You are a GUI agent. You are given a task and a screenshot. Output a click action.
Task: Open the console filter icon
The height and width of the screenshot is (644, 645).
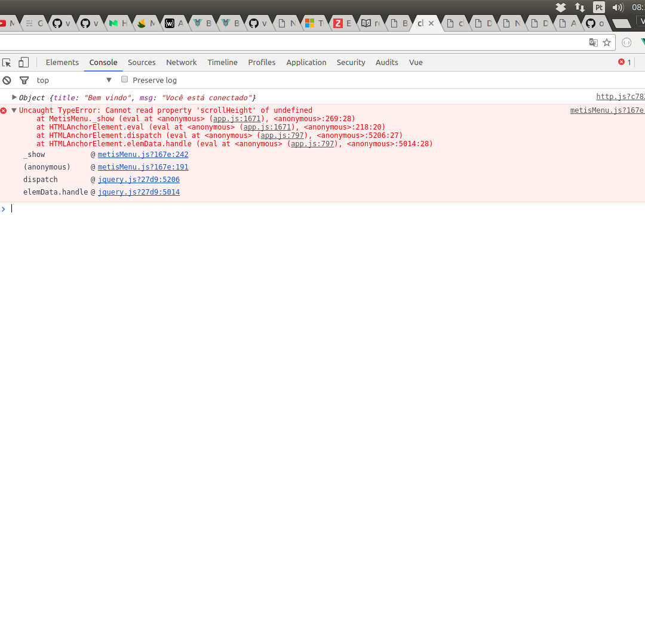pos(24,80)
